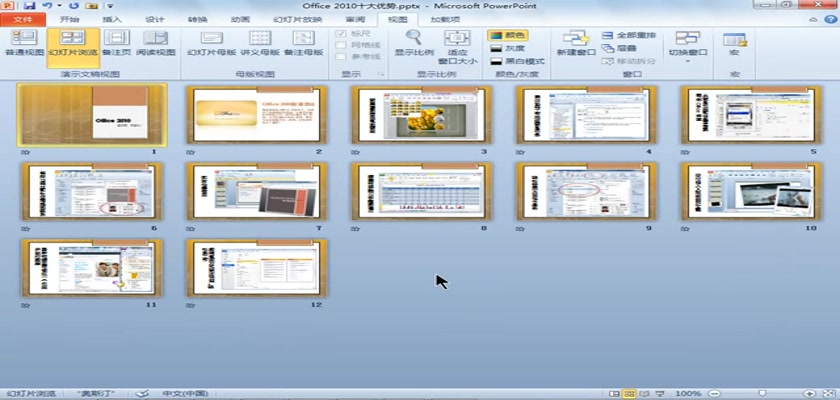Click "奥斯汀" theme name in status bar
The image size is (840, 400).
(95, 394)
